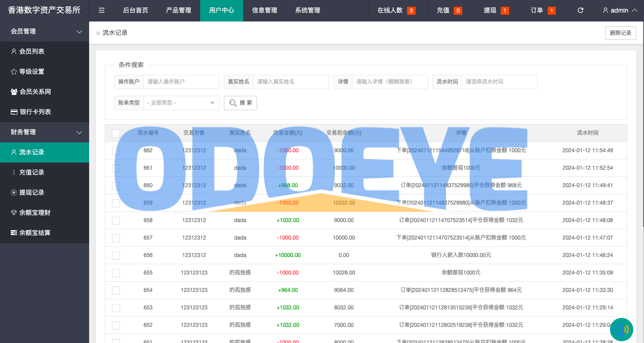The height and width of the screenshot is (343, 644).
Task: Click 的孤独感 name in row 653
Action: [x=240, y=308]
